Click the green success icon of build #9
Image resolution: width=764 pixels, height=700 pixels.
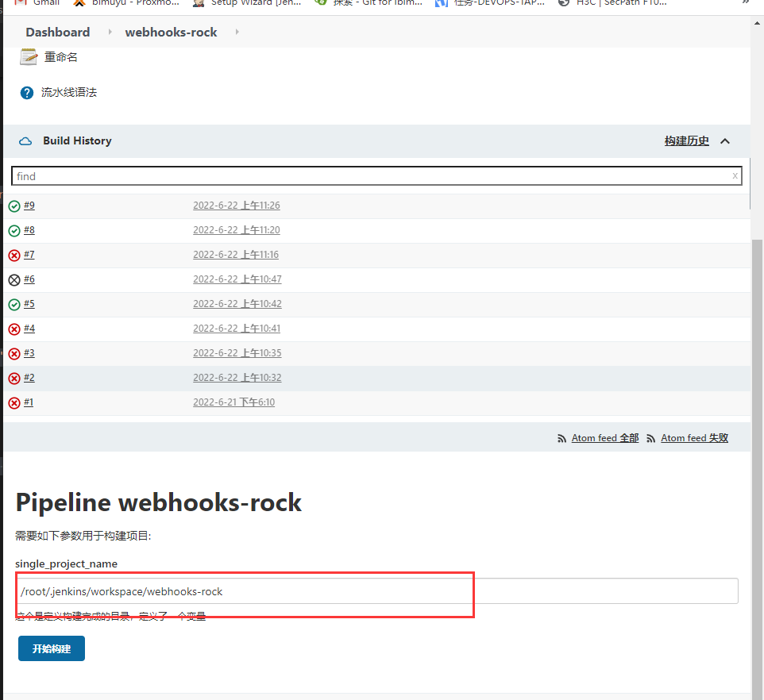[13, 205]
